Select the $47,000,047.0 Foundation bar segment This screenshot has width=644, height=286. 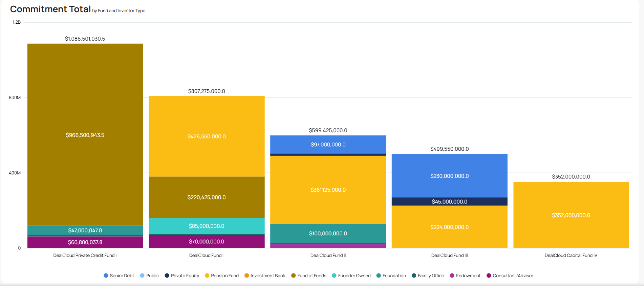[85, 230]
